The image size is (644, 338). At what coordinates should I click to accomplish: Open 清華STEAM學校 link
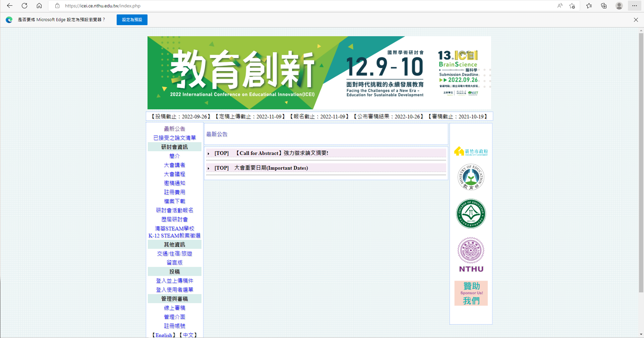pyautogui.click(x=174, y=228)
